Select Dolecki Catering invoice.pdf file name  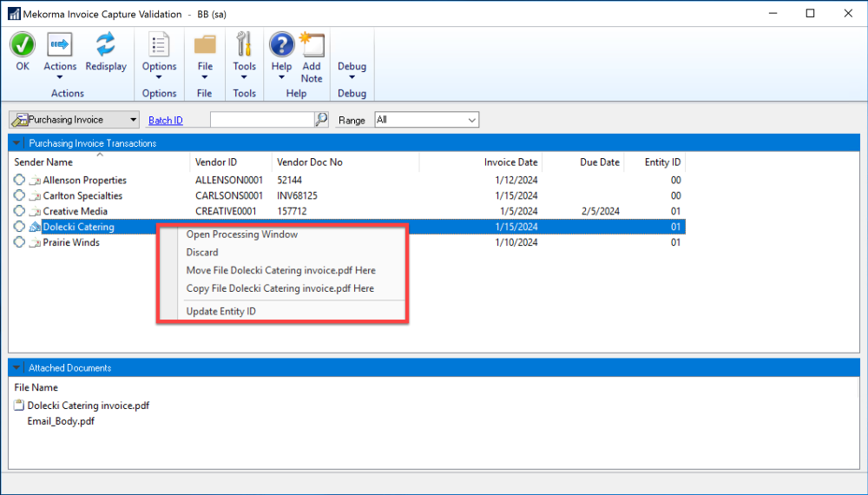(89, 406)
